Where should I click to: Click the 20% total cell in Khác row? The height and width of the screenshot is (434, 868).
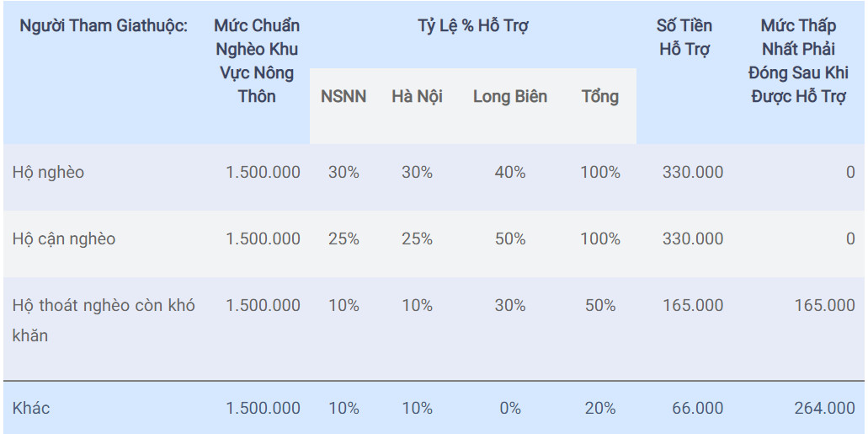tap(600, 408)
